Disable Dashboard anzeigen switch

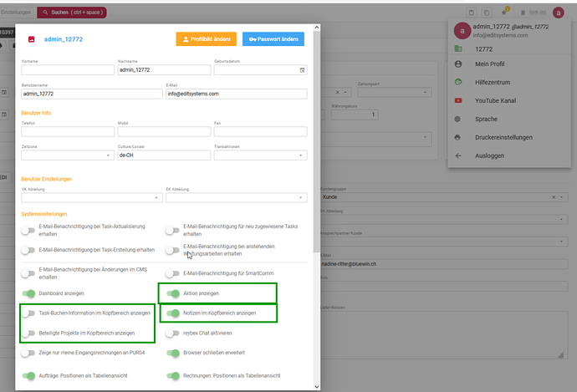[28, 293]
